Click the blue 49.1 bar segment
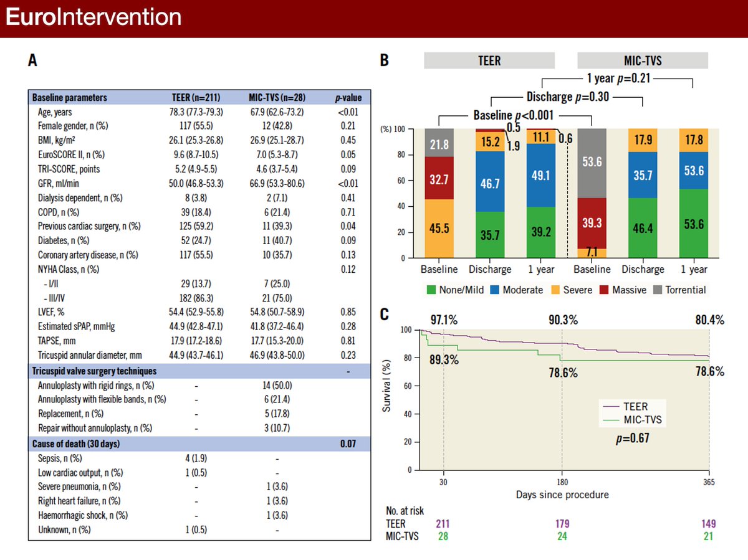Image resolution: width=748 pixels, height=560 pixels. tap(542, 175)
